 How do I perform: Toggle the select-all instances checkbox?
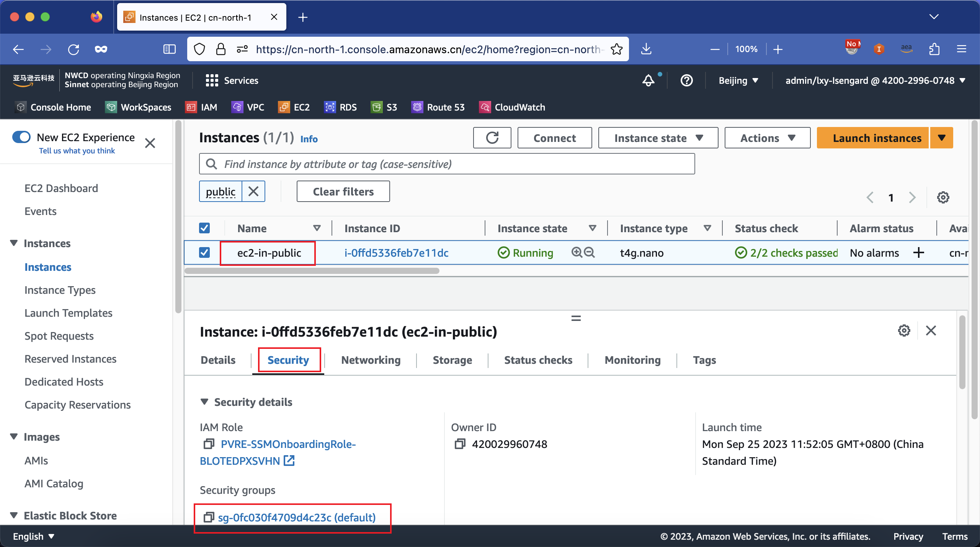pos(204,228)
